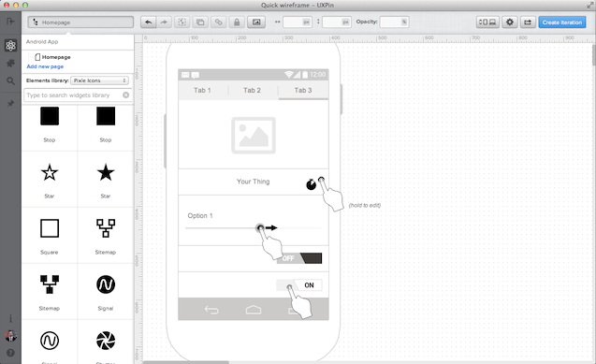Open the help question mark icon
Screen dimensions: 596x364
tap(10, 353)
